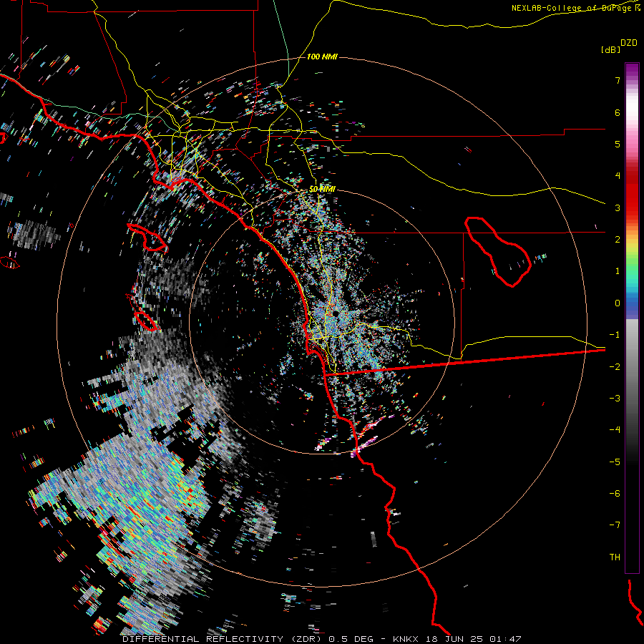Click the black radar site dot at center
Screen dimensions: 644x644
pos(336,313)
